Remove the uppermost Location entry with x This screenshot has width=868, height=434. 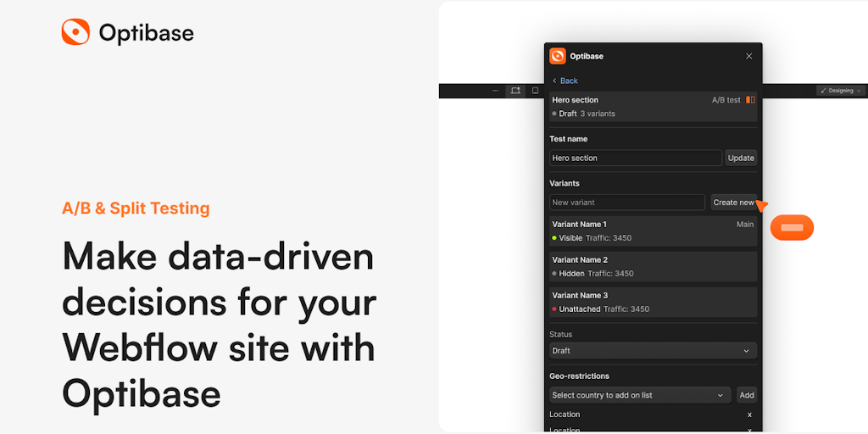[749, 415]
